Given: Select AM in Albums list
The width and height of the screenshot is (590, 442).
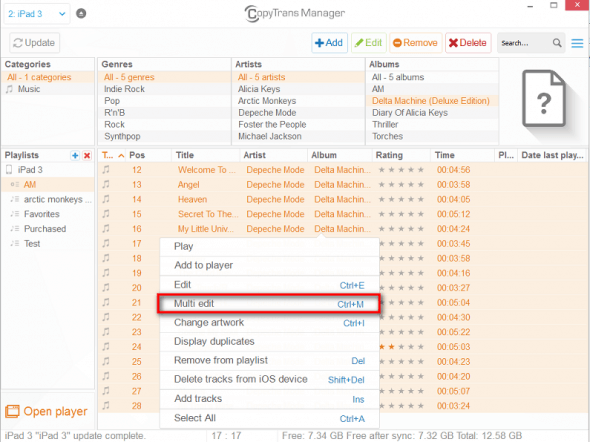Looking at the screenshot, I should 432,89.
